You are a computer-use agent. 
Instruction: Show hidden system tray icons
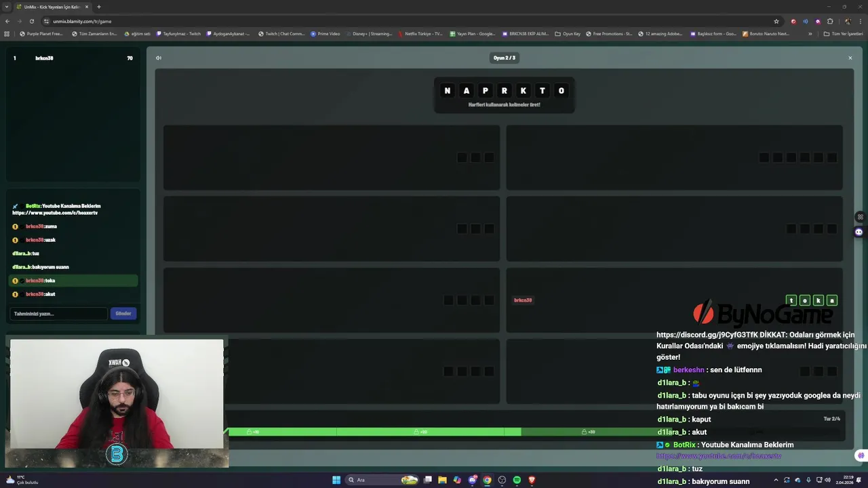click(776, 480)
